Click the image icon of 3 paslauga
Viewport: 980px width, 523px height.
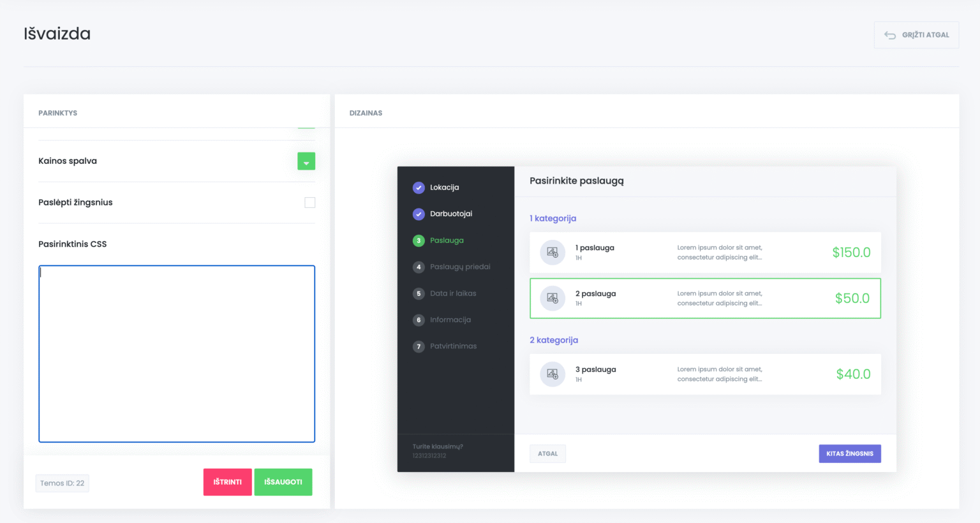(553, 374)
